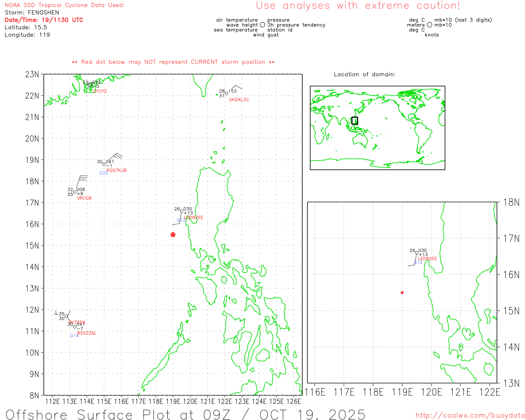Viewport: 525px width, 420px height.
Task: Open the coolwx.com/buoydata link
Action: [470, 415]
